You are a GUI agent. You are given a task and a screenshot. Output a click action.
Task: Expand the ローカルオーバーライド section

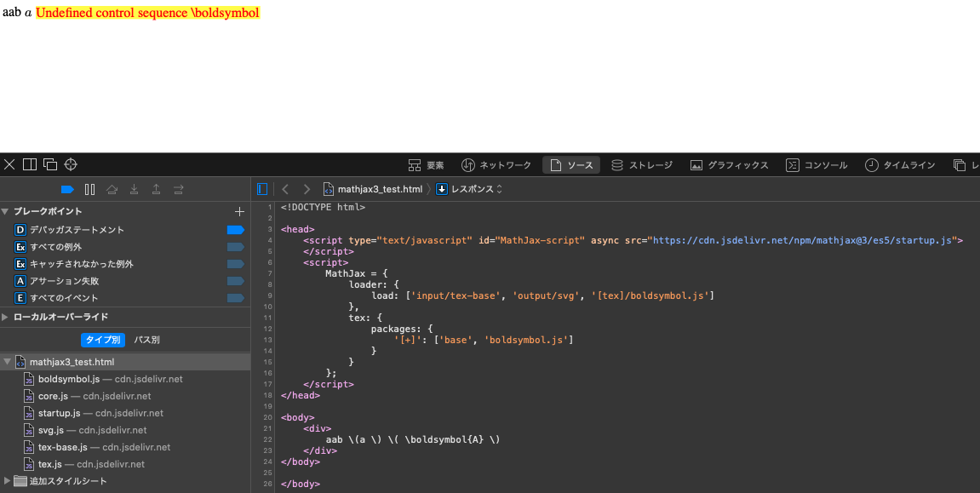click(5, 317)
